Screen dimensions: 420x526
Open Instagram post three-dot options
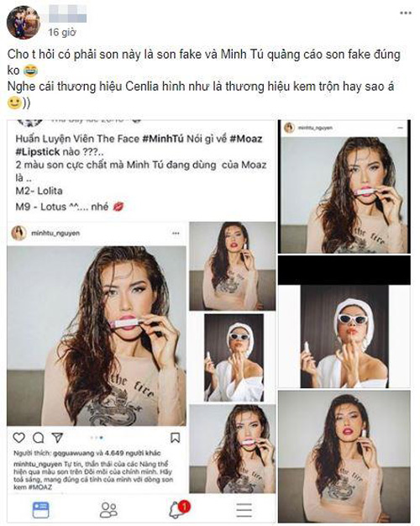(x=176, y=233)
